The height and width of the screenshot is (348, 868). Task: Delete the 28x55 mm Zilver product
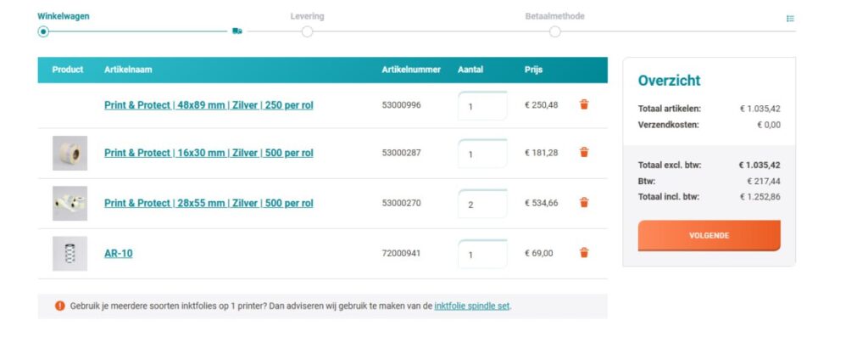(584, 203)
